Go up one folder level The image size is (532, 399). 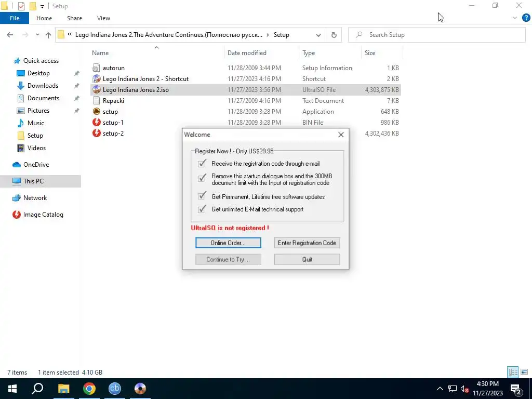point(48,35)
